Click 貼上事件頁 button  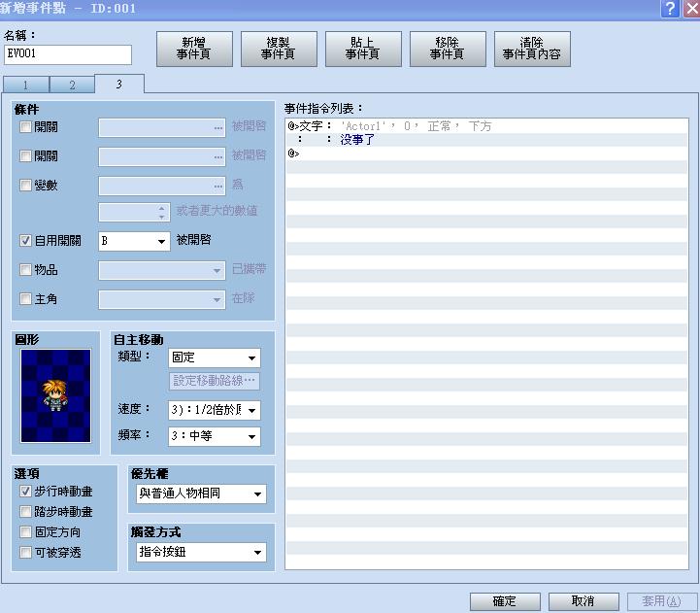[x=363, y=49]
